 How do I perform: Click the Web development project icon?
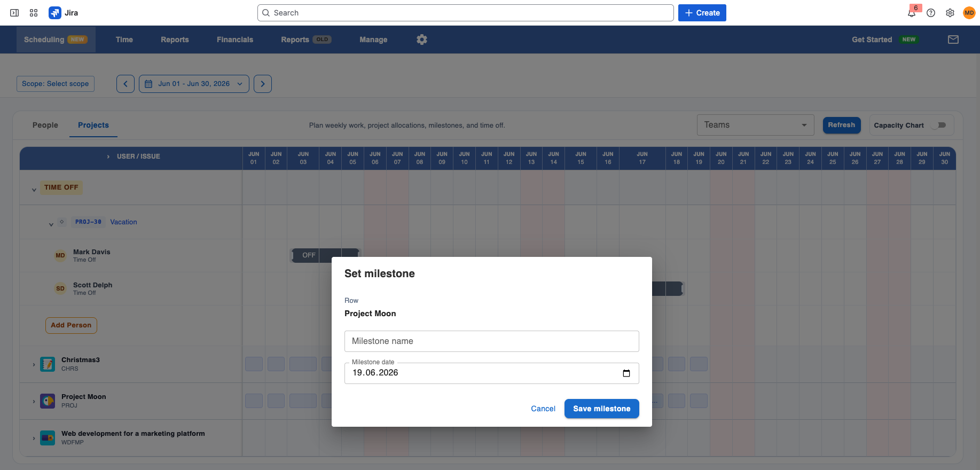pyautogui.click(x=48, y=438)
